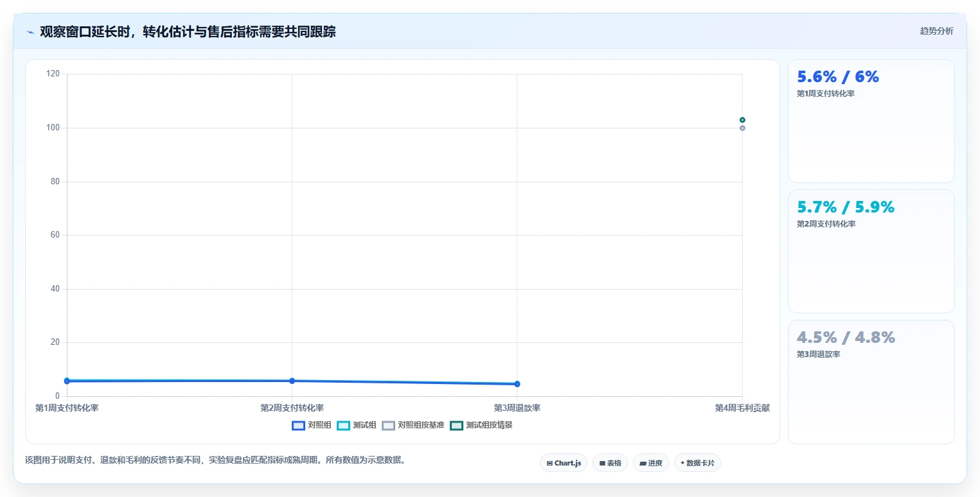
Task: Click the green point near 103
Action: [x=742, y=120]
